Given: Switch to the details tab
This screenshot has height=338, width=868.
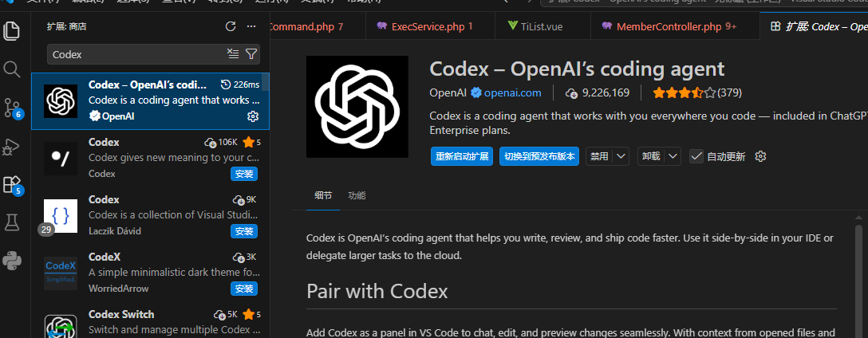Looking at the screenshot, I should 323,196.
